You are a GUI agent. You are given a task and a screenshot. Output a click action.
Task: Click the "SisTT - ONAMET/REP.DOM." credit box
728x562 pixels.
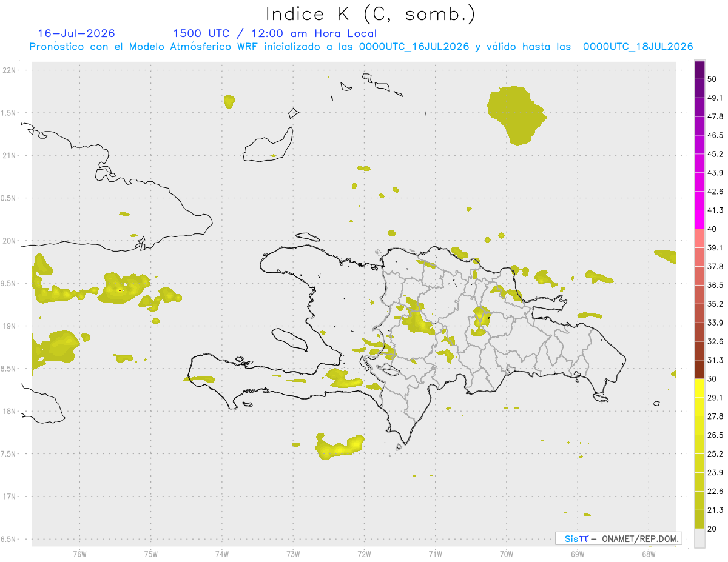point(618,538)
